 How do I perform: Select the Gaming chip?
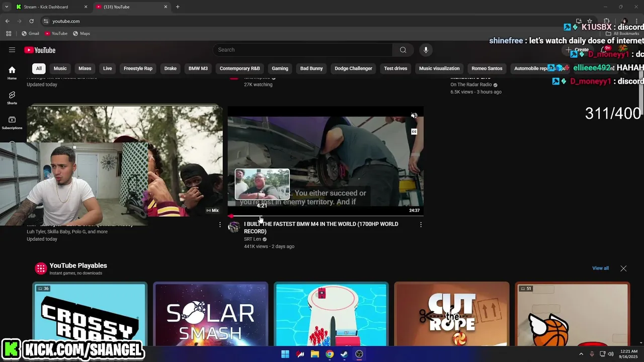tap(280, 68)
